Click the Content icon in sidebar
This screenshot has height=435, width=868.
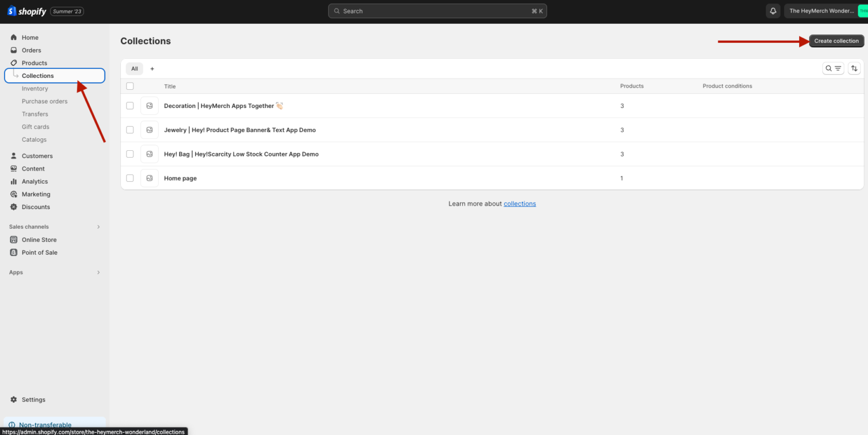[14, 168]
